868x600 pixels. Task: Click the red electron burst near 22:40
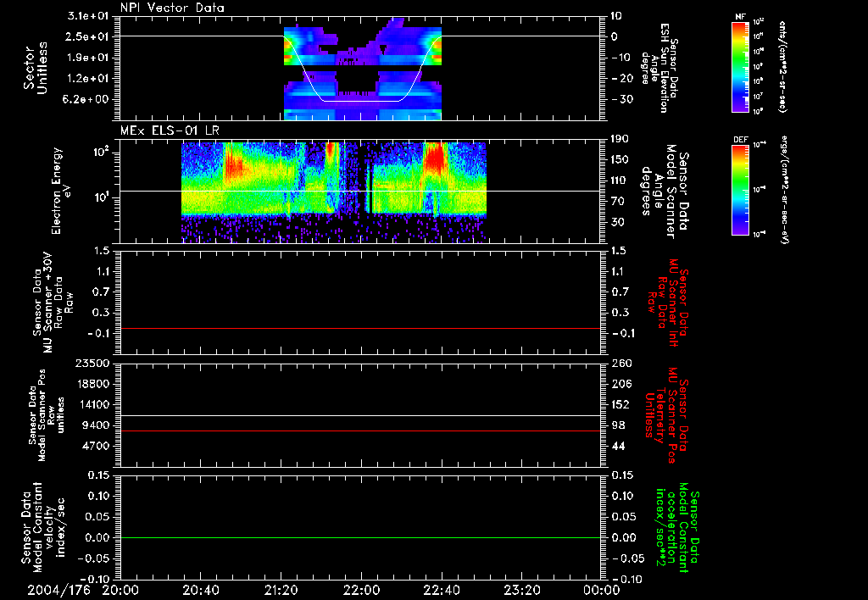pos(435,158)
